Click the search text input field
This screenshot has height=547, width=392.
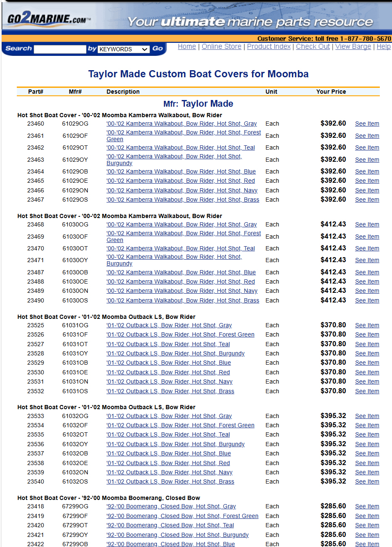(x=60, y=49)
